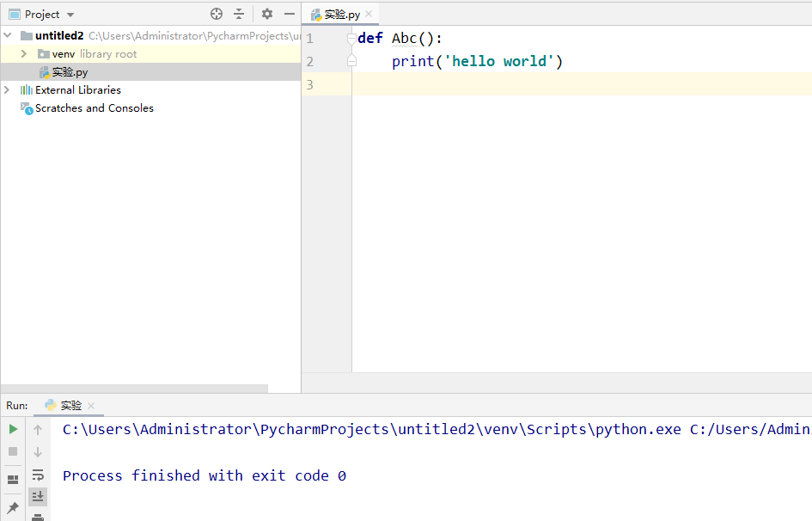Click the Stop process square icon
The height and width of the screenshot is (521, 812).
tap(13, 451)
